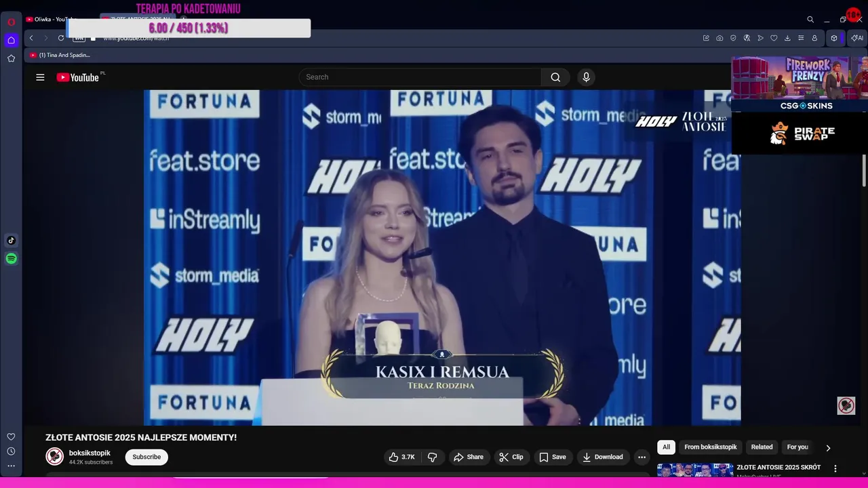Open sidebar three-dots more options
The height and width of the screenshot is (488, 868).
tap(11, 466)
